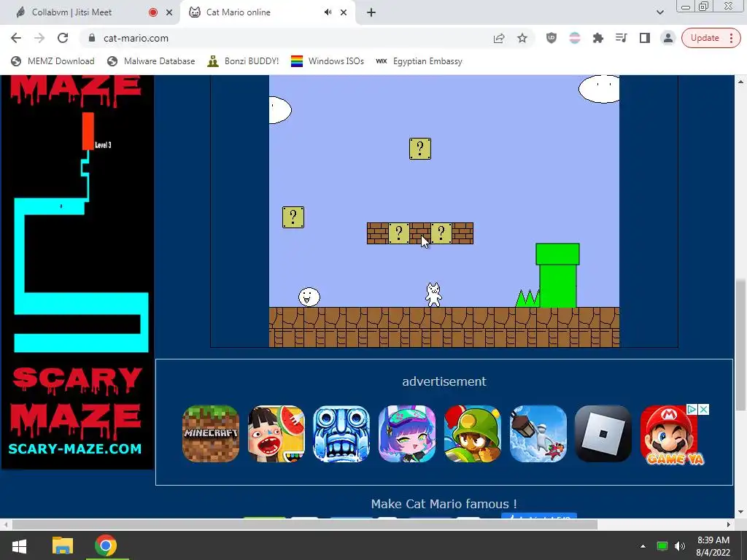This screenshot has height=560, width=747.
Task: Reload the cat-mario.com page
Action: (x=63, y=38)
